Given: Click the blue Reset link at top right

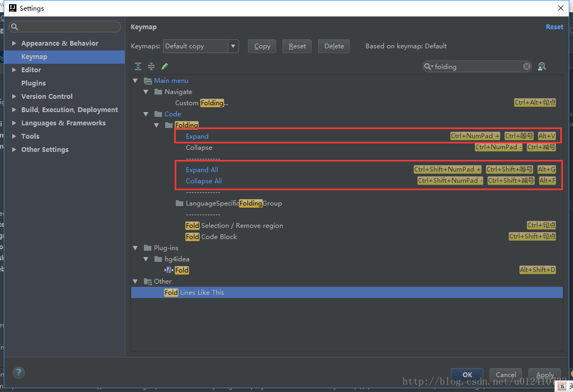Looking at the screenshot, I should pyautogui.click(x=554, y=27).
